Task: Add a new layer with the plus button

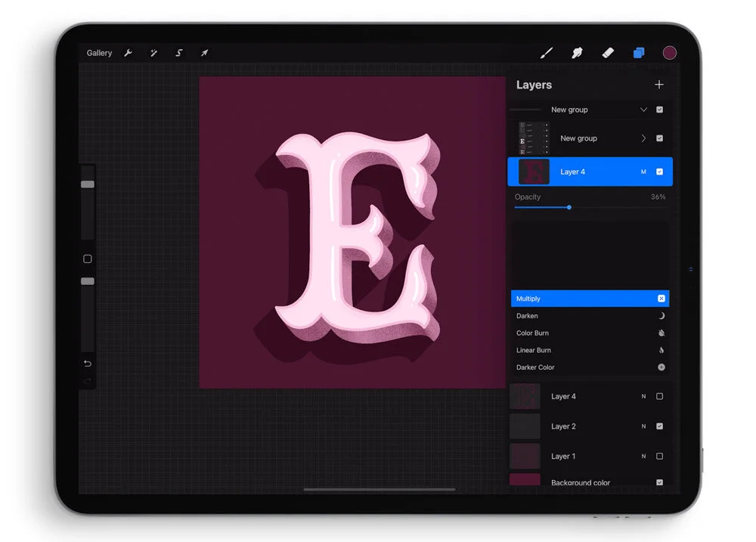Action: click(658, 85)
